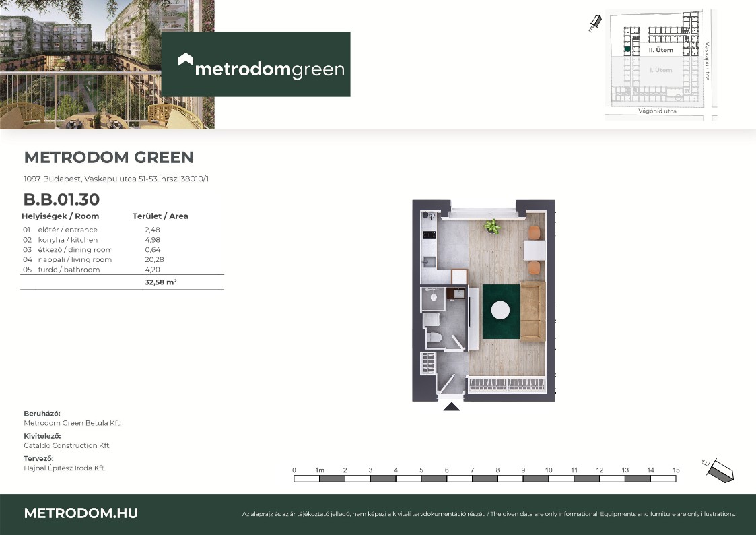Click the apartment code B.B.01.30
The width and height of the screenshot is (756, 535).
62,199
